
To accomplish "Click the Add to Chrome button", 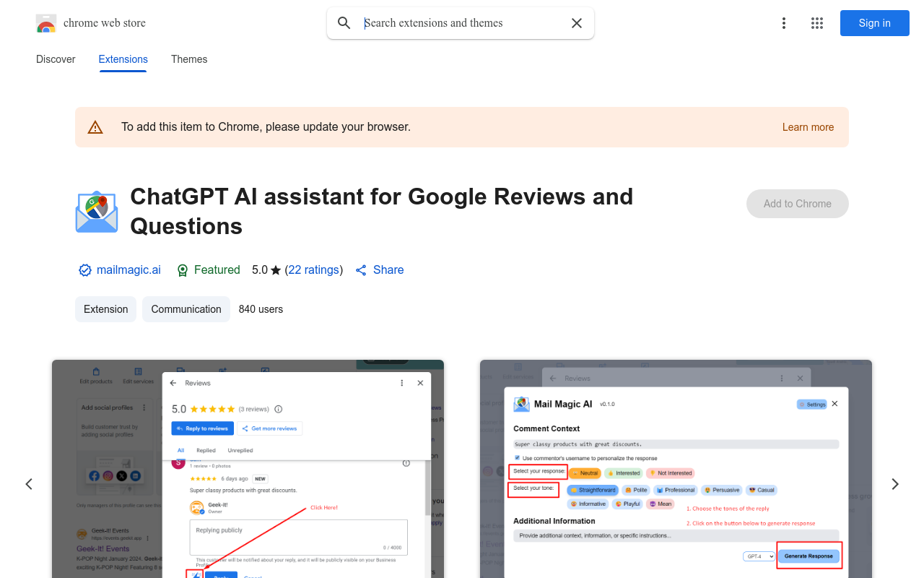I will pos(798,204).
